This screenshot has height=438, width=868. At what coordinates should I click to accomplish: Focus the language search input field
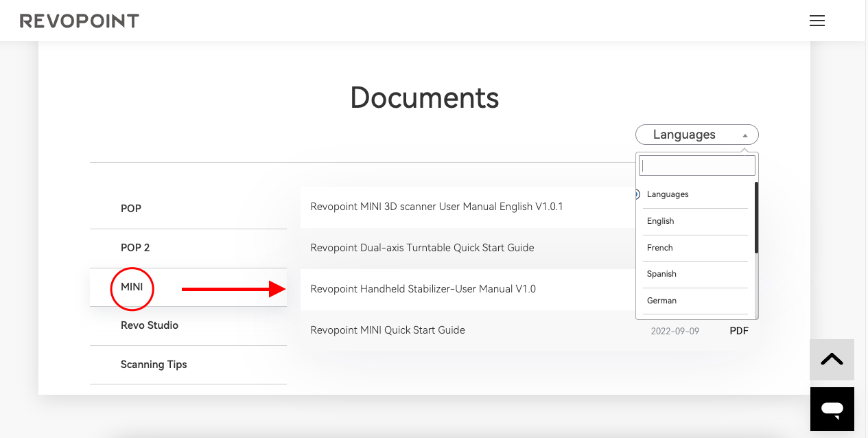pyautogui.click(x=697, y=165)
